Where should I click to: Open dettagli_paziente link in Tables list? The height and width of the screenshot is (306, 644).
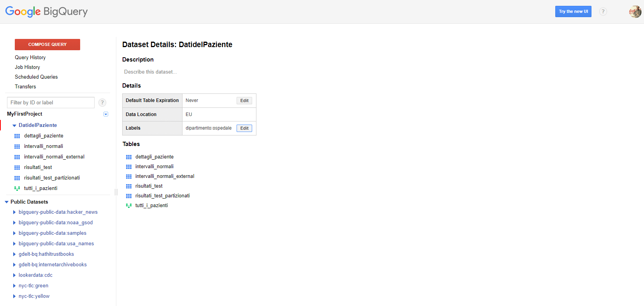(154, 157)
